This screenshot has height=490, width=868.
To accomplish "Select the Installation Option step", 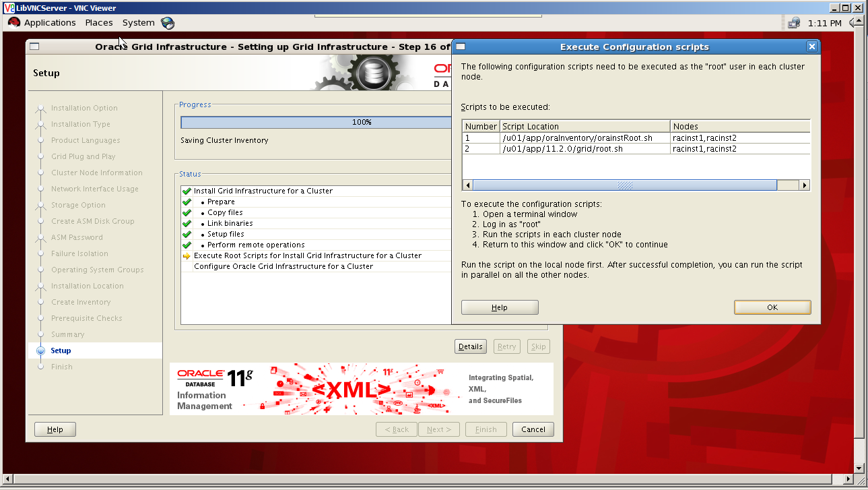I will tap(84, 108).
